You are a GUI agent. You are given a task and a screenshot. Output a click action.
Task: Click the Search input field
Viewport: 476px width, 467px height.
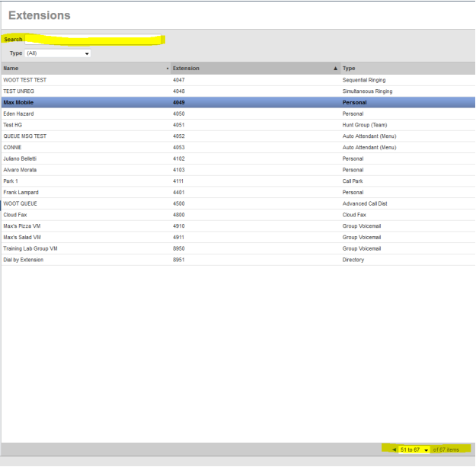tap(94, 40)
